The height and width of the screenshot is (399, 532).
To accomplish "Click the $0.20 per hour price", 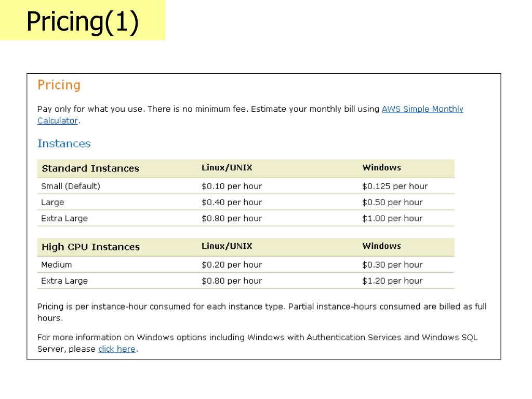I will (x=232, y=264).
